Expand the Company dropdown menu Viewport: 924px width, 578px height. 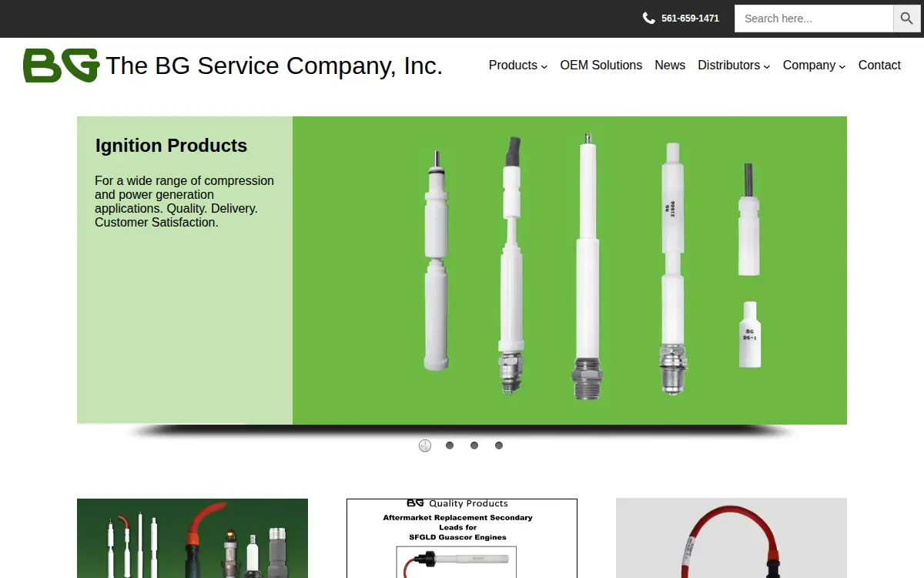814,66
